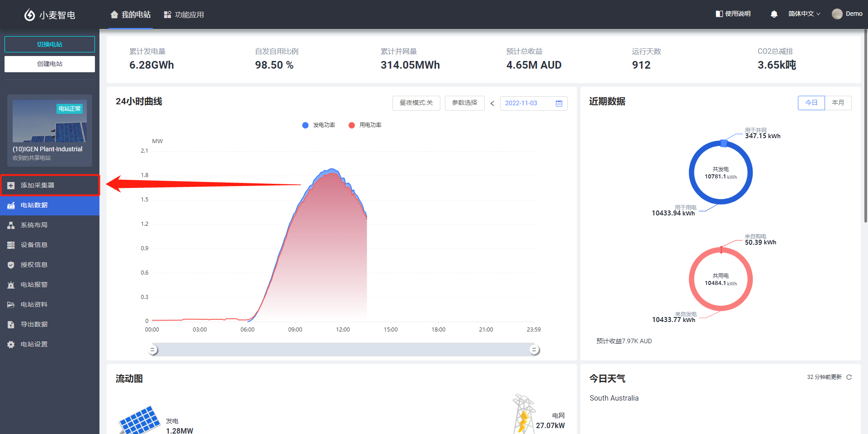Image resolution: width=868 pixels, height=434 pixels.
Task: Toggle 发电功率 legend series
Action: click(x=319, y=125)
